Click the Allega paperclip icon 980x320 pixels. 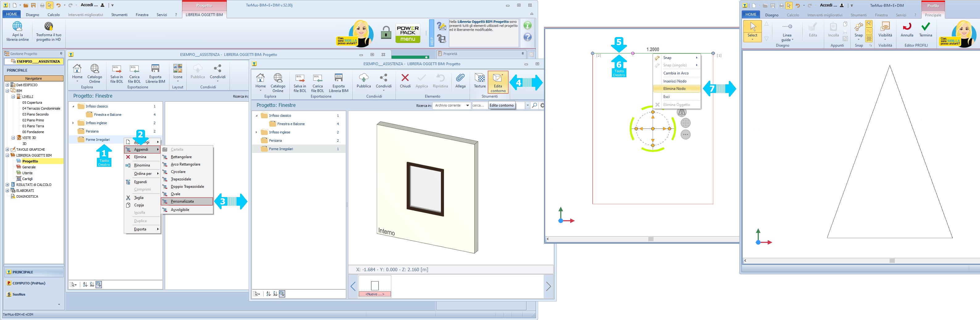(x=460, y=81)
